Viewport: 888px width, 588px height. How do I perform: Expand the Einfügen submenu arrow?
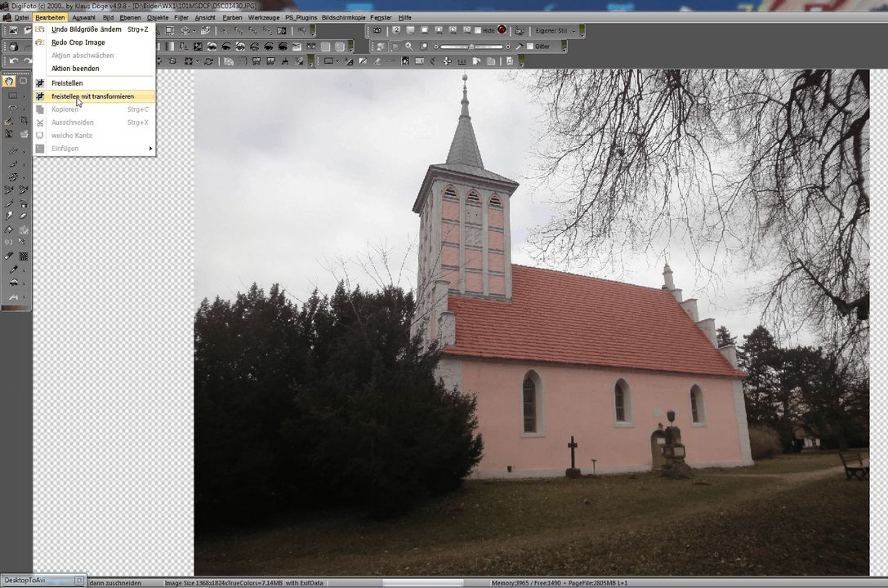tap(150, 149)
